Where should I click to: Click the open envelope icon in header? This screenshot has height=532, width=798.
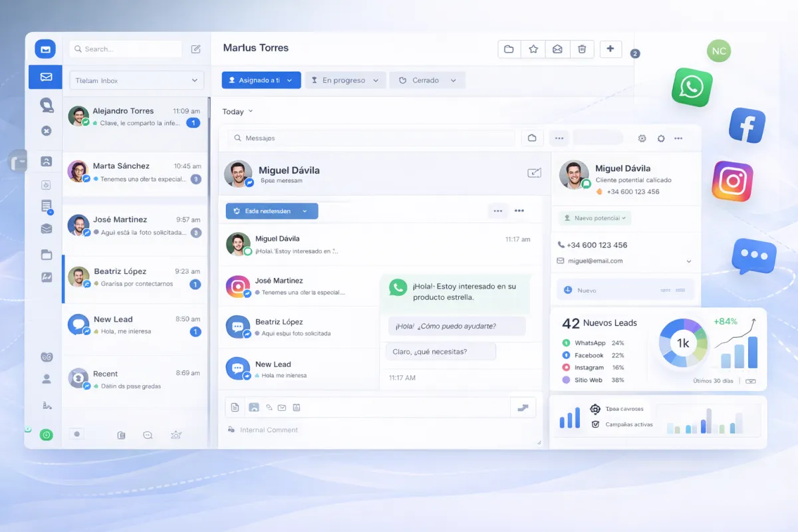(x=557, y=49)
